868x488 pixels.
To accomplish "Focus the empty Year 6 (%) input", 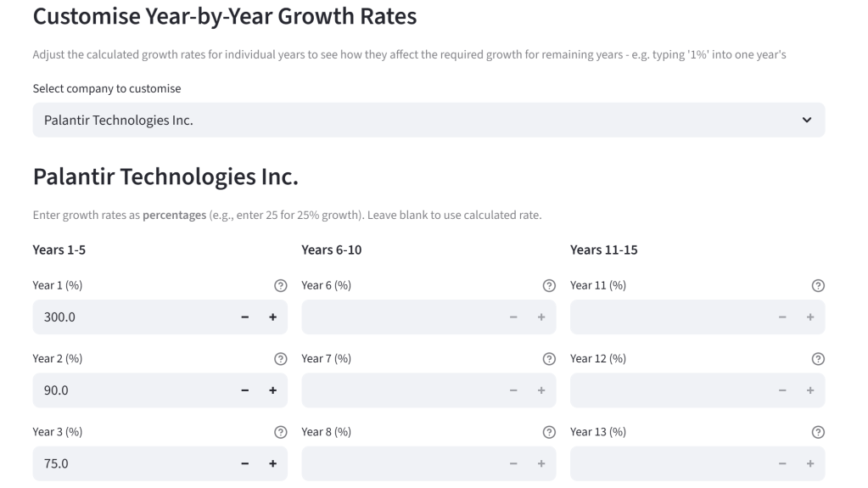I will tap(399, 317).
